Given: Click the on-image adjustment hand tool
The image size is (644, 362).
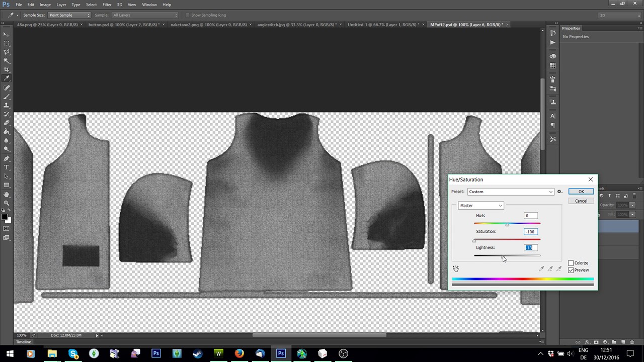Looking at the screenshot, I should click(456, 269).
